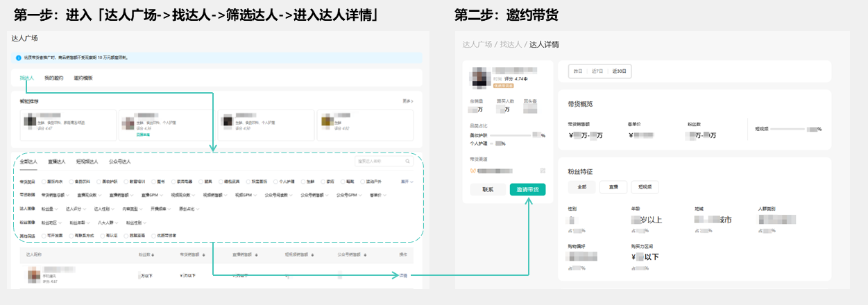This screenshot has width=868, height=305.
Task: Tick the 运动户外 category checkbox
Action: [x=363, y=182]
